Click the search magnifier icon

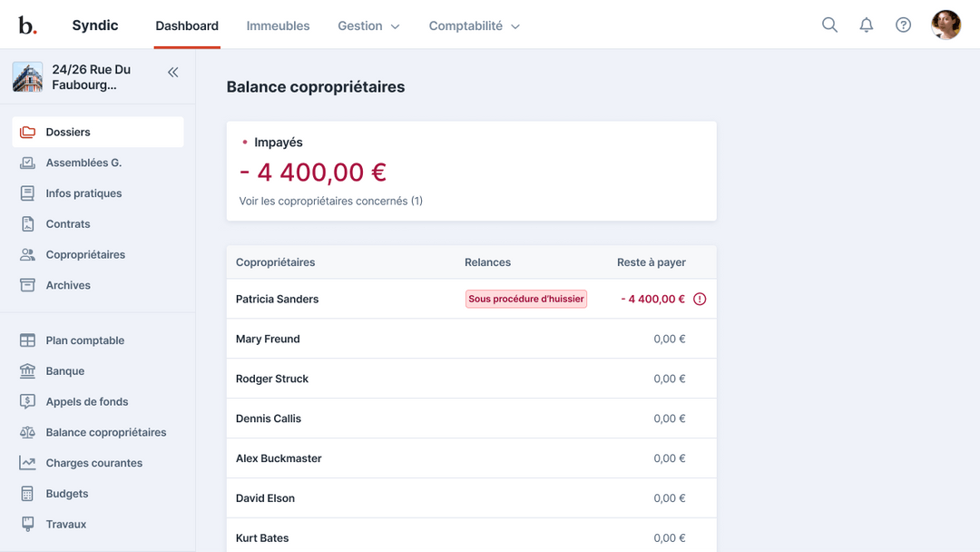pos(829,25)
